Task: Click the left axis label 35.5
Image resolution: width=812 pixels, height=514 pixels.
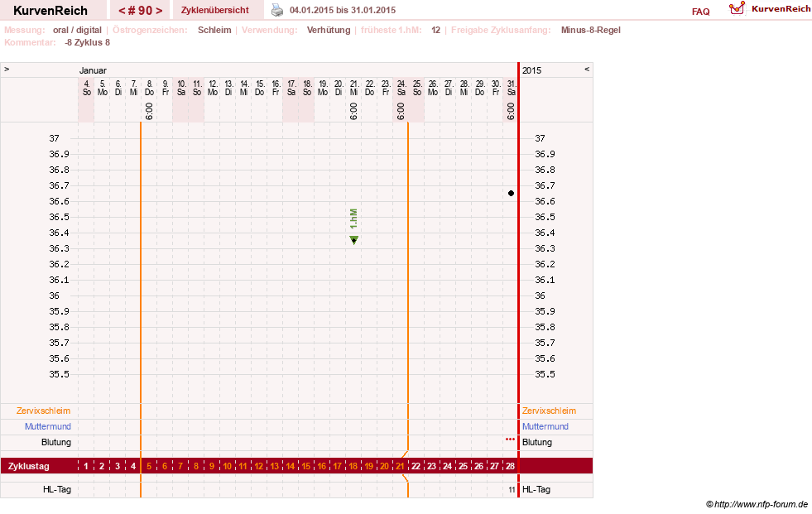Action: [59, 374]
